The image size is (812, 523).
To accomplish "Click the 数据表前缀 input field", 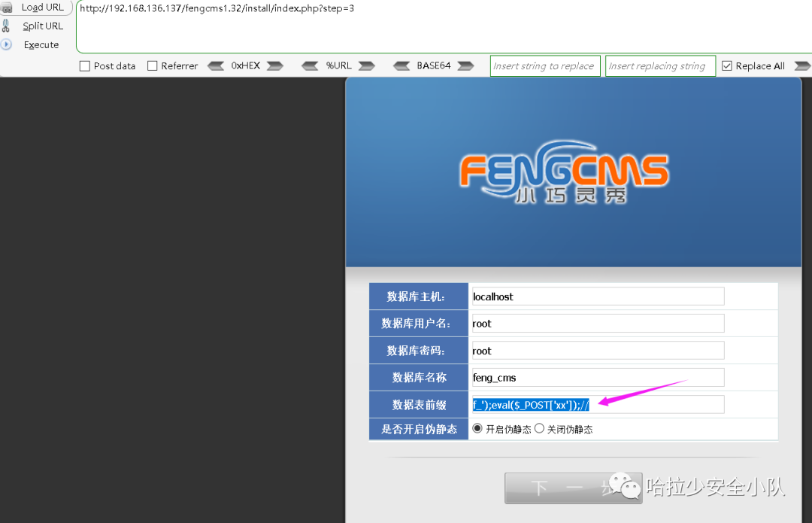I will coord(598,405).
